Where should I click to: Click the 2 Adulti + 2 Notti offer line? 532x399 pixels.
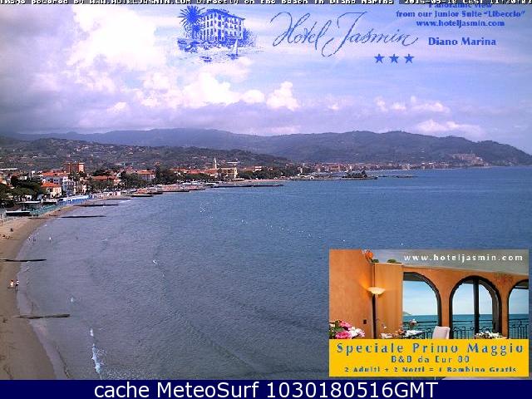tap(428, 371)
